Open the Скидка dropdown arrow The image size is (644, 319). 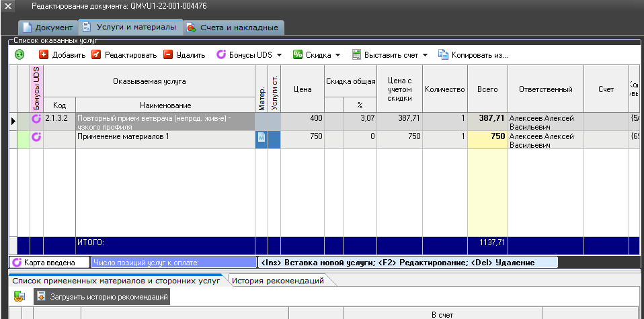pyautogui.click(x=337, y=55)
